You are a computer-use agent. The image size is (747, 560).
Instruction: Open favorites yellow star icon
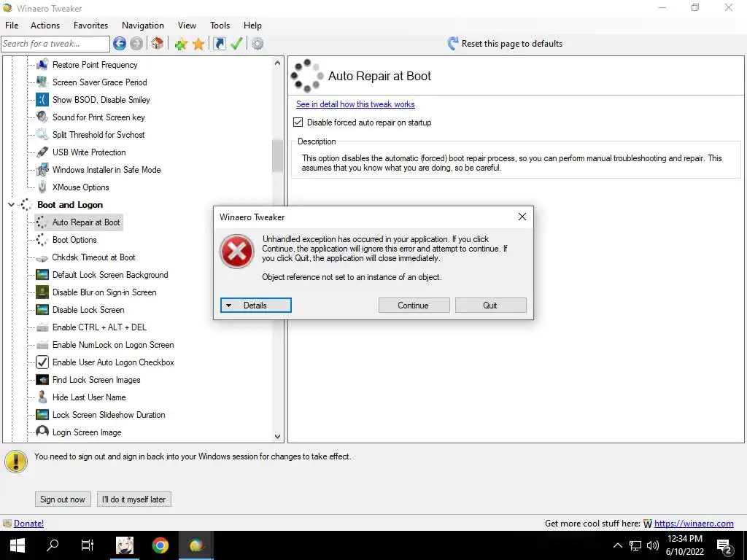[x=198, y=44]
